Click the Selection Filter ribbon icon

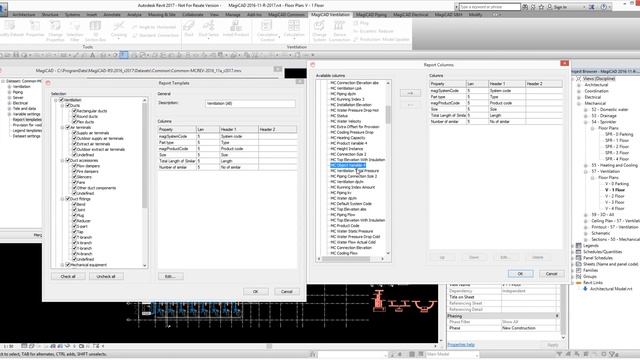75,27
